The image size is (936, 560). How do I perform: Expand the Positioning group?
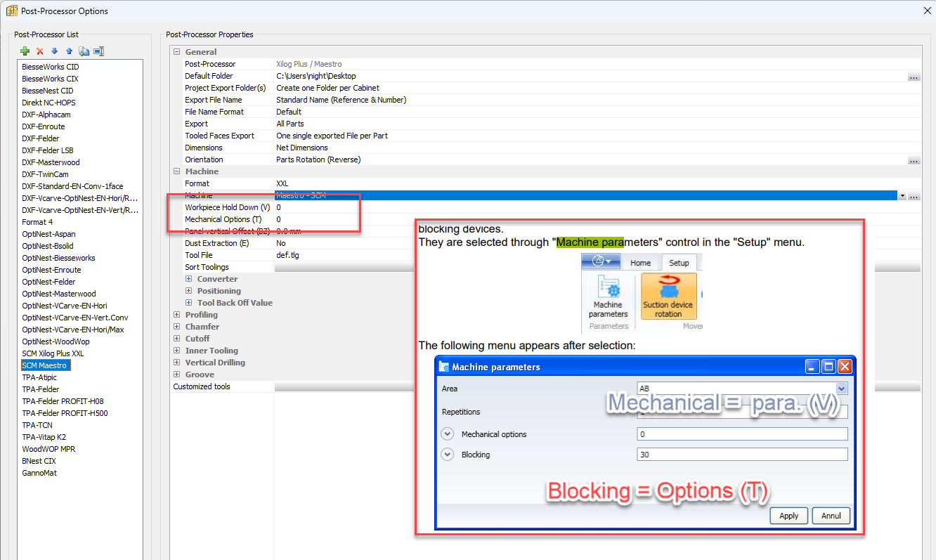(188, 291)
